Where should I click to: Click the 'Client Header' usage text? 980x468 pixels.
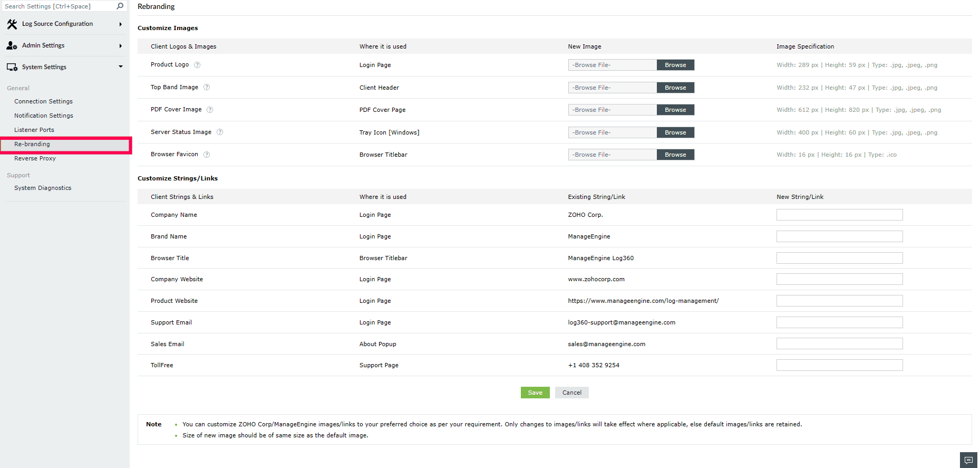point(379,88)
